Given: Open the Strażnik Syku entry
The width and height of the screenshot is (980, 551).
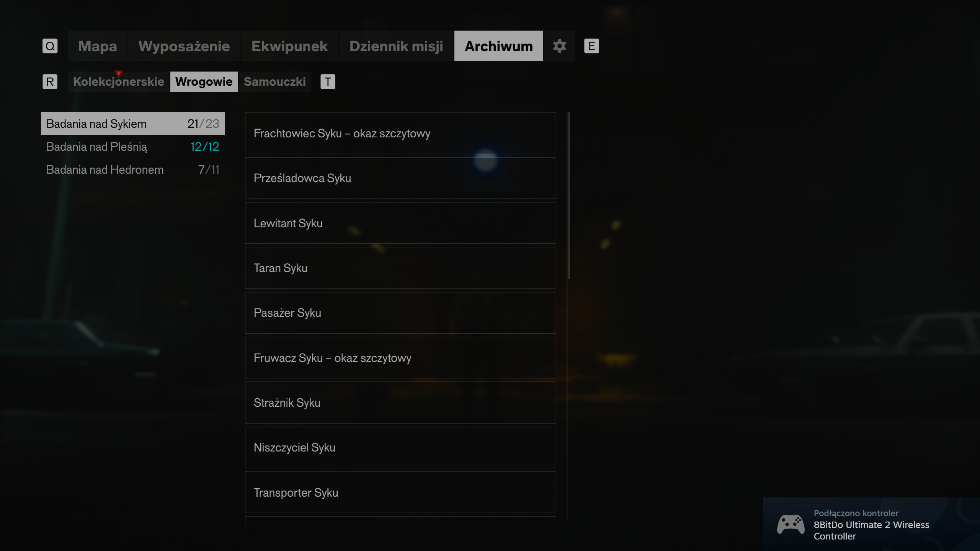Looking at the screenshot, I should [400, 403].
